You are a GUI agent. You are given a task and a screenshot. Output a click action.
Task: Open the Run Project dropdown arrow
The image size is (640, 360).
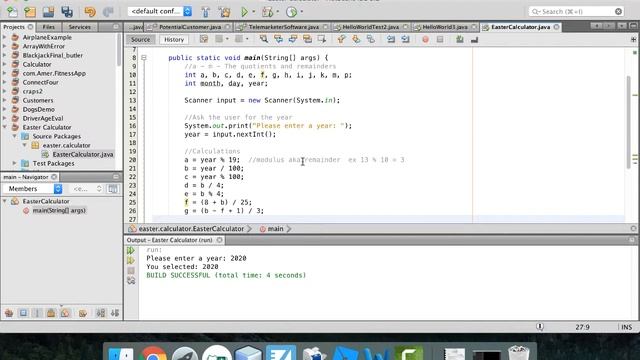click(x=253, y=11)
